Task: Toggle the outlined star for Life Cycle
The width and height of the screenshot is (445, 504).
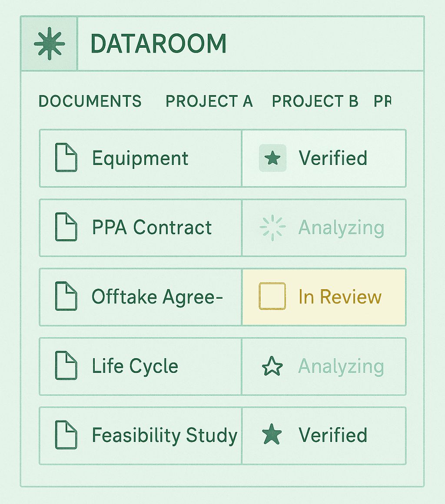Action: pyautogui.click(x=272, y=366)
